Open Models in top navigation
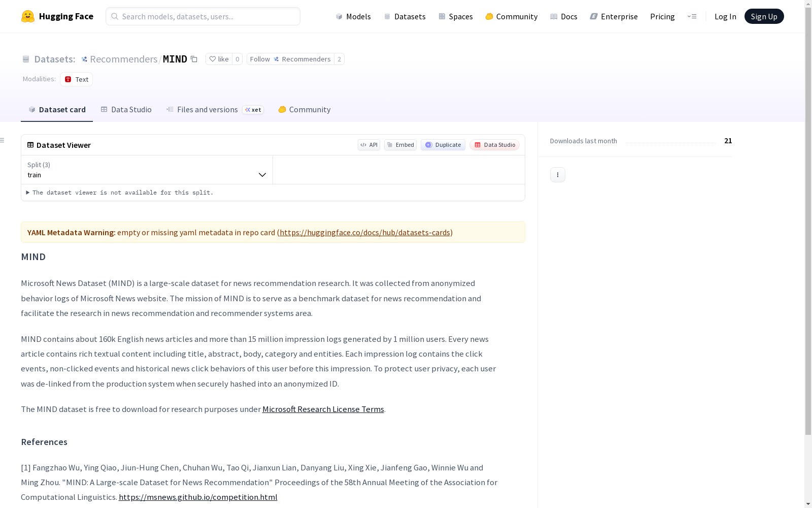This screenshot has height=508, width=812. [x=353, y=16]
